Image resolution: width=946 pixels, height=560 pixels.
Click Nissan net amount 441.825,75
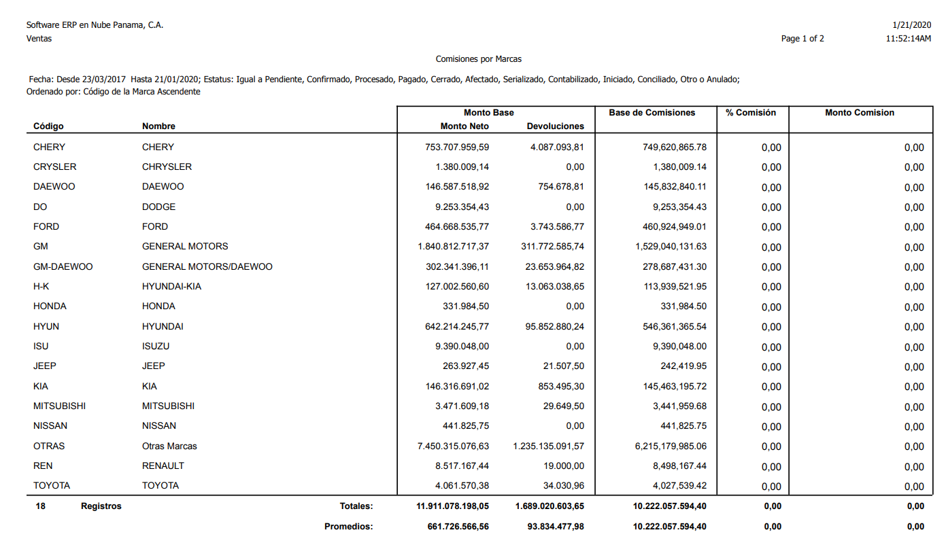click(466, 426)
